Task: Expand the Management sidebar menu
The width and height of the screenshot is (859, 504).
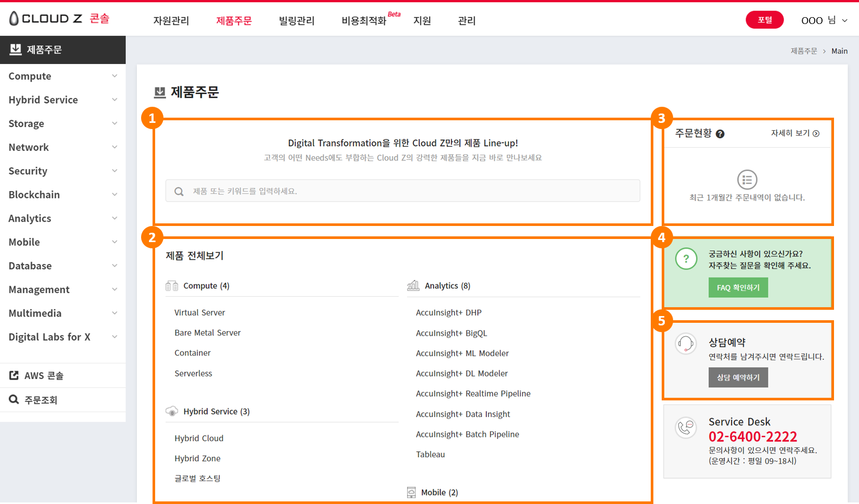Action: coord(62,289)
